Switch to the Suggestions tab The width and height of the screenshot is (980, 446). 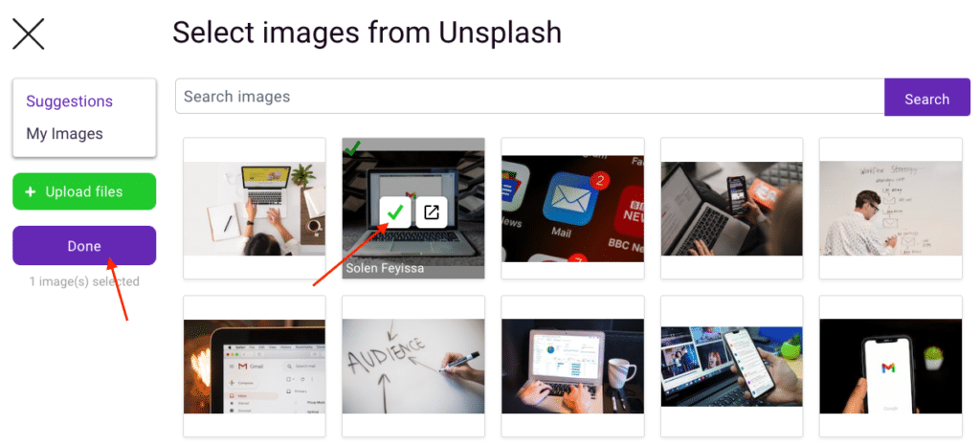click(69, 101)
